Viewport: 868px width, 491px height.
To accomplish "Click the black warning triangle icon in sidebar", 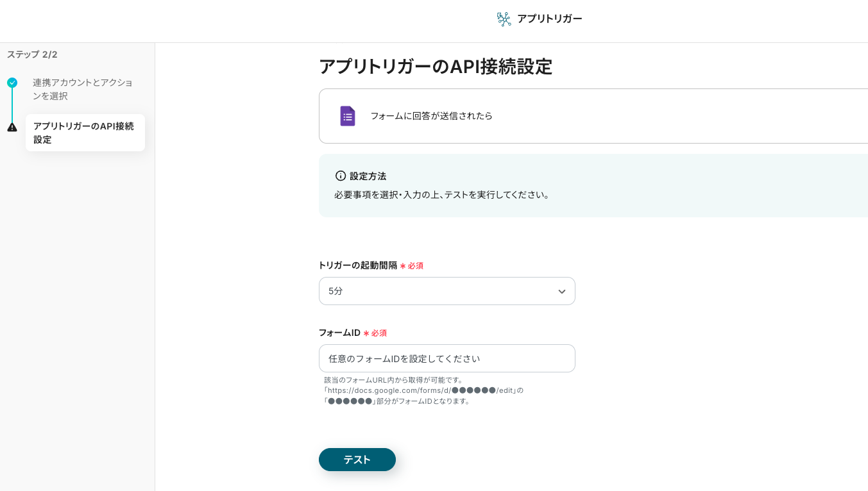I will click(x=12, y=128).
